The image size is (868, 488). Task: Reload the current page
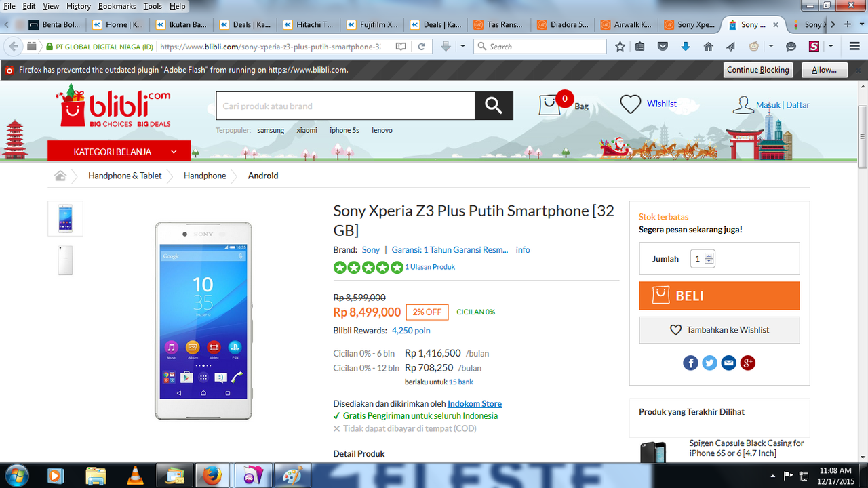coord(421,47)
